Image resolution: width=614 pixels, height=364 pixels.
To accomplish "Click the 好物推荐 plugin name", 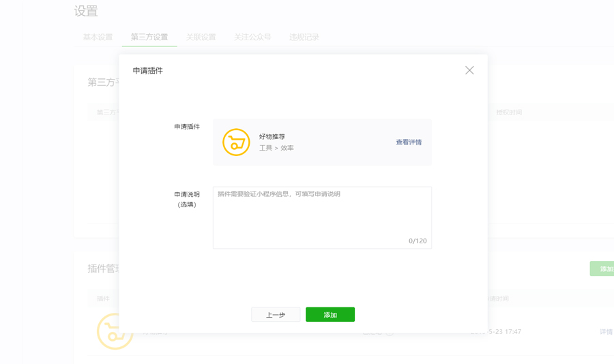I will tap(272, 136).
